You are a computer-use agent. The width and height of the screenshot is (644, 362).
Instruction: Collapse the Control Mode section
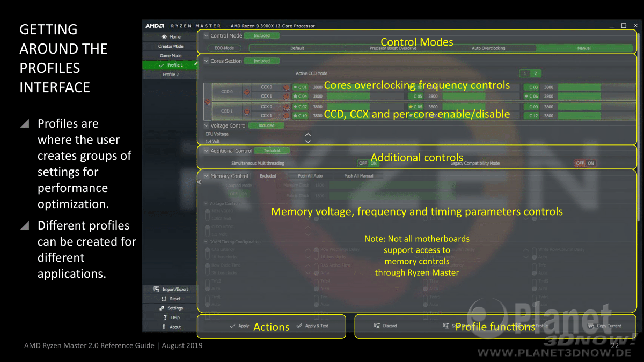206,36
